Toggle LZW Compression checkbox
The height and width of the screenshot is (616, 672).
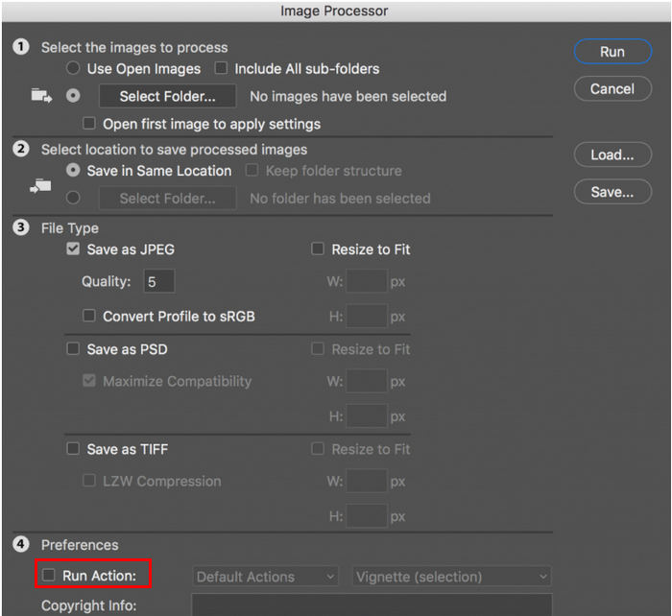coord(88,481)
